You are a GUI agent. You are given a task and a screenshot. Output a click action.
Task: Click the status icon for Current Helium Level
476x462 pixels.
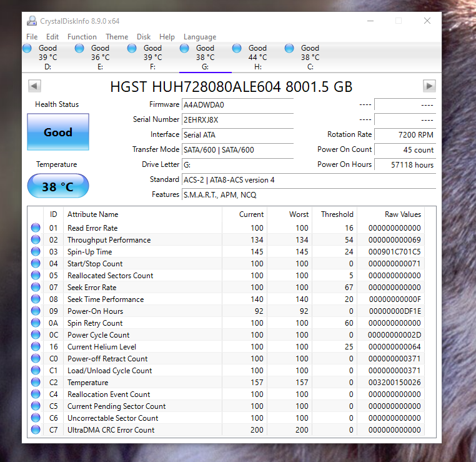(36, 346)
